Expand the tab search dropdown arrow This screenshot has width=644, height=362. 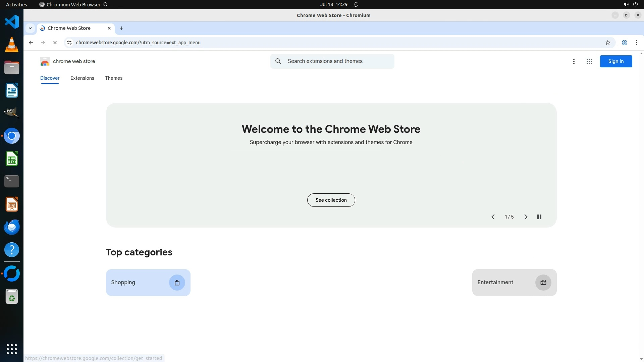click(30, 28)
